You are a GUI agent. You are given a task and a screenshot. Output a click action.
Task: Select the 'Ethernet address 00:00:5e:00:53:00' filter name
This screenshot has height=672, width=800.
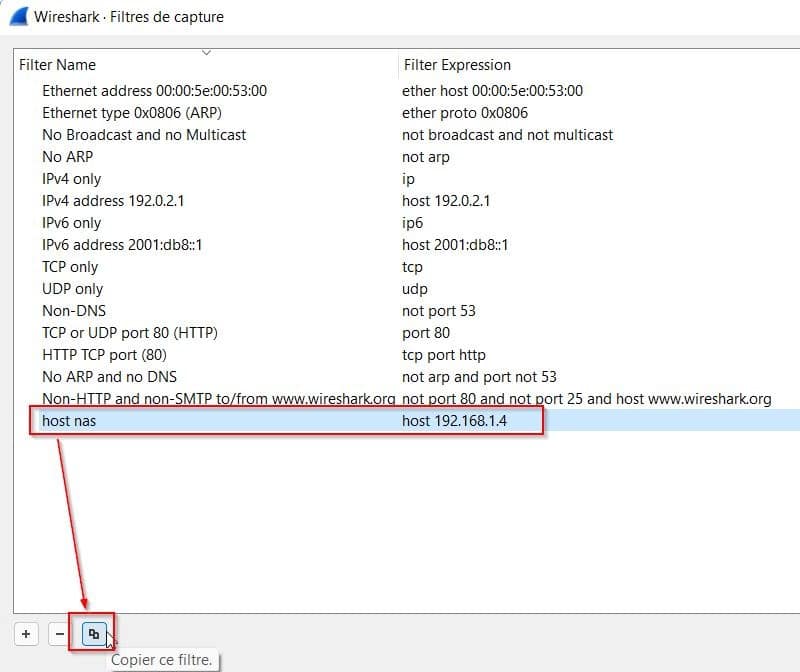155,91
